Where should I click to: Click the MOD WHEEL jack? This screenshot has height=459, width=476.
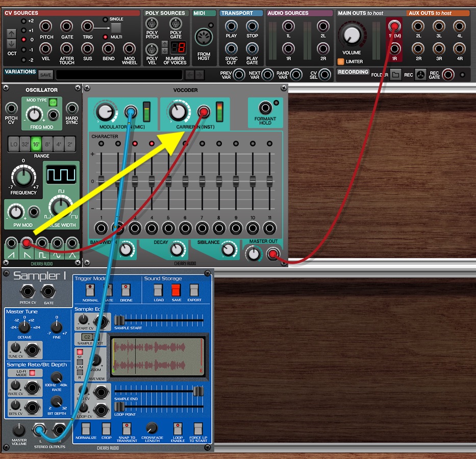coord(129,48)
